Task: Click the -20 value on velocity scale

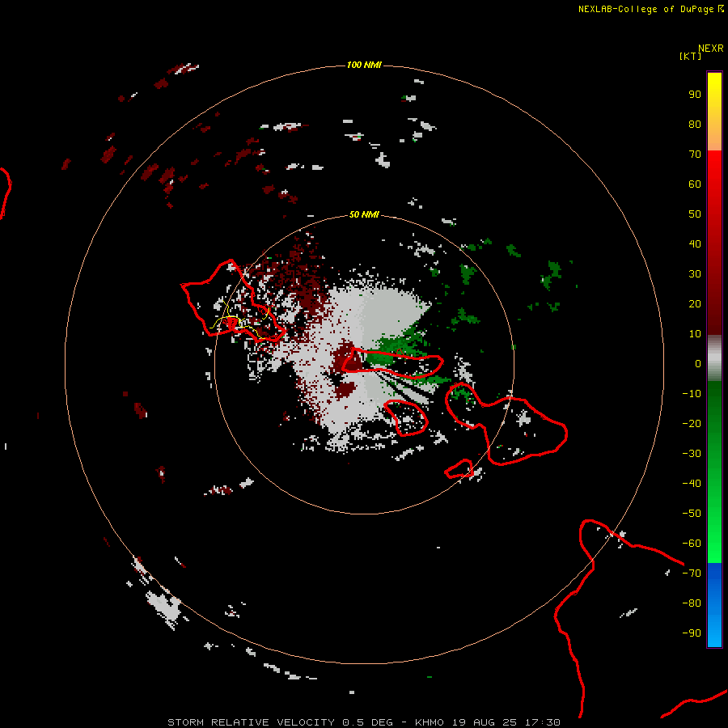Action: tap(692, 423)
